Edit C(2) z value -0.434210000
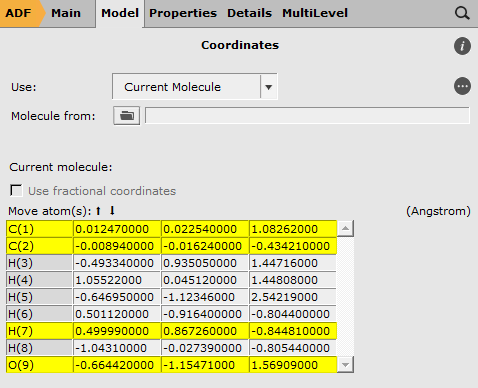Viewport: 478px width, 388px height. pos(293,246)
